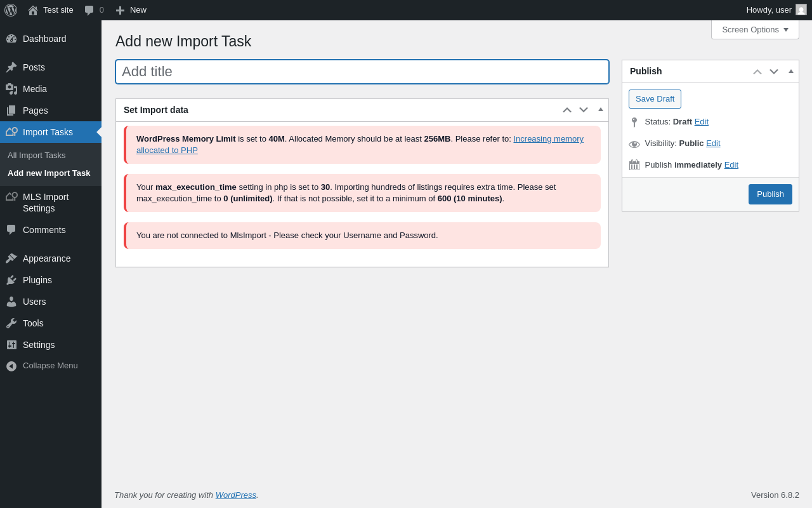Move Set Import data box up

[x=567, y=110]
